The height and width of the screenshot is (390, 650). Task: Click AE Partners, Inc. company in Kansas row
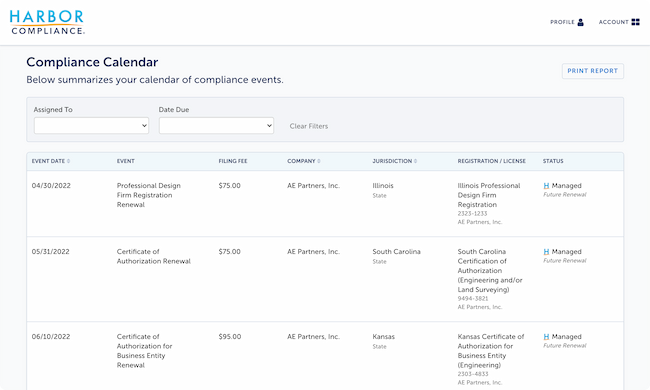(313, 337)
